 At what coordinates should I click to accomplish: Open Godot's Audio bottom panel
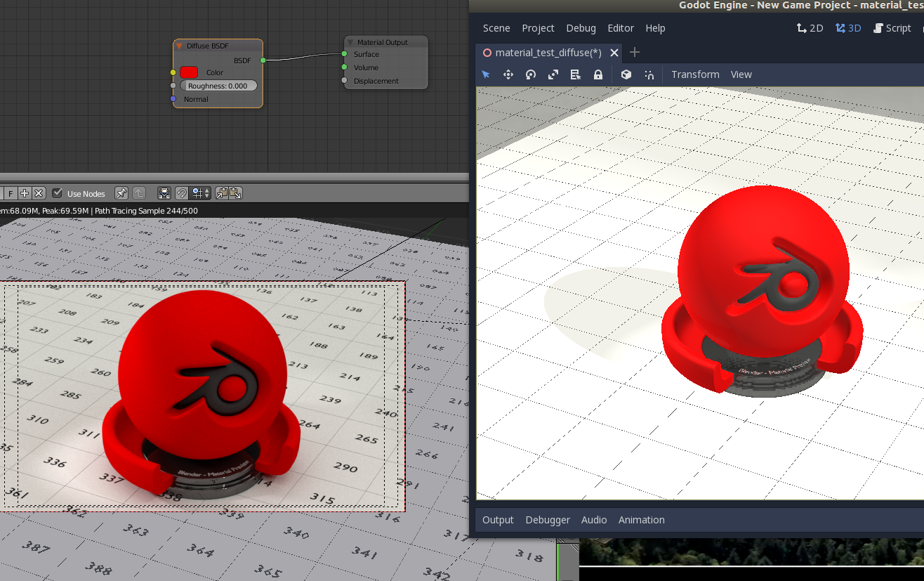(594, 520)
